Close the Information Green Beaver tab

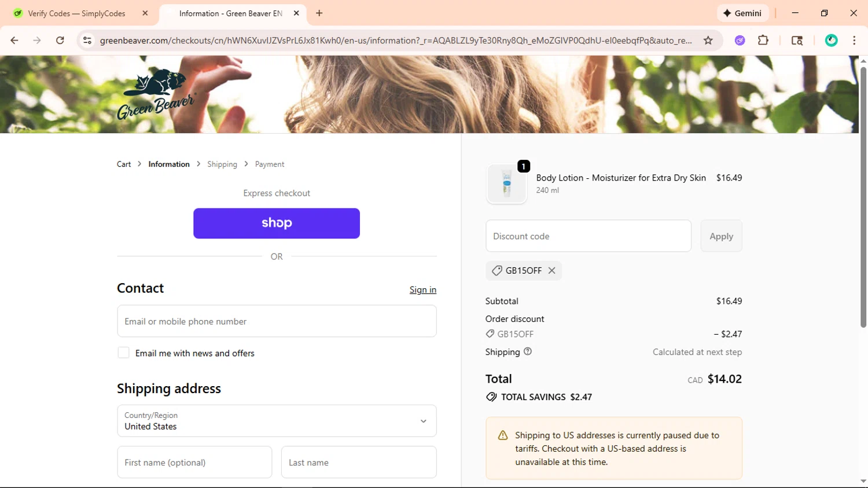click(x=296, y=13)
